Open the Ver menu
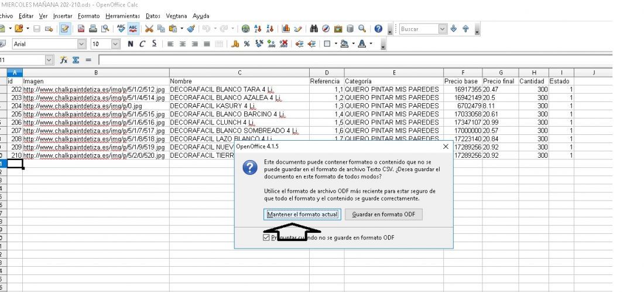The image size is (644, 292). [43, 16]
